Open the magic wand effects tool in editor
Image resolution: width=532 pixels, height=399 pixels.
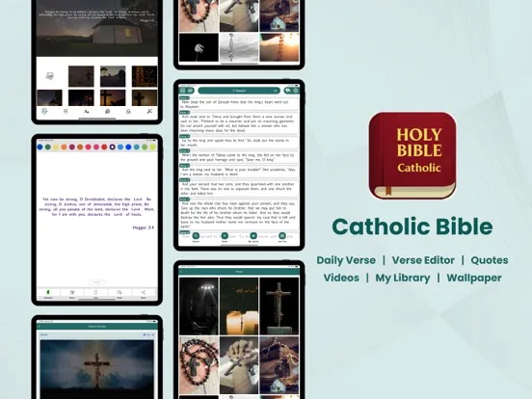[x=149, y=111]
